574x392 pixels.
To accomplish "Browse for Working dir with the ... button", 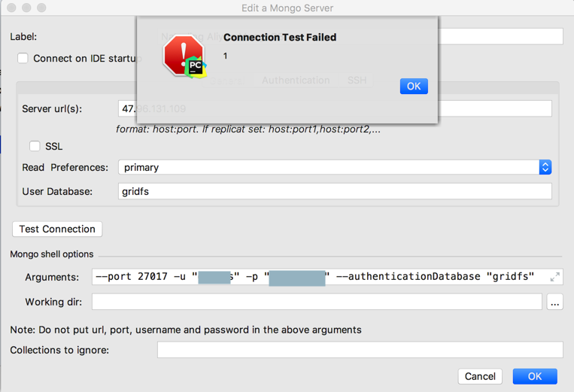I will pyautogui.click(x=555, y=302).
